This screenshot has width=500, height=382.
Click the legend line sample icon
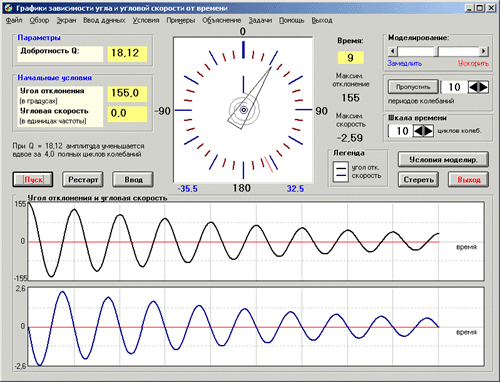(341, 171)
